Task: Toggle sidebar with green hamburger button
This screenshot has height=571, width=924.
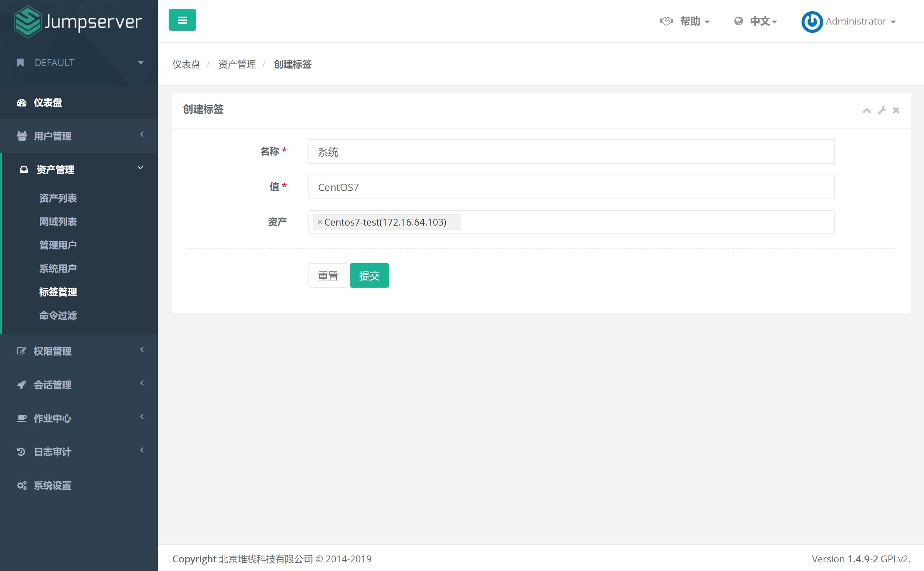Action: (182, 20)
